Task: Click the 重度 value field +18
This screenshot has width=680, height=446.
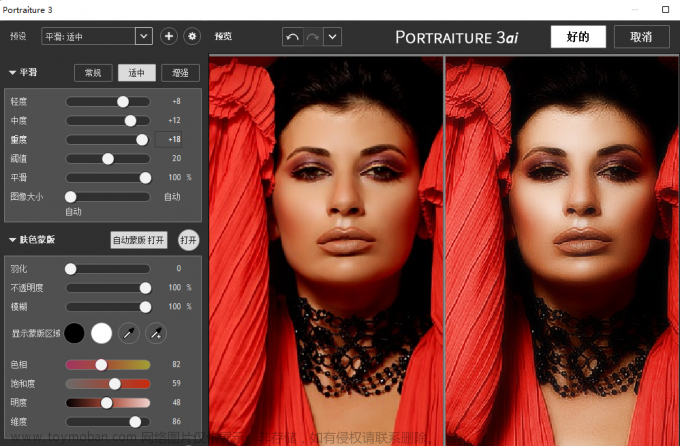Action: pos(168,139)
